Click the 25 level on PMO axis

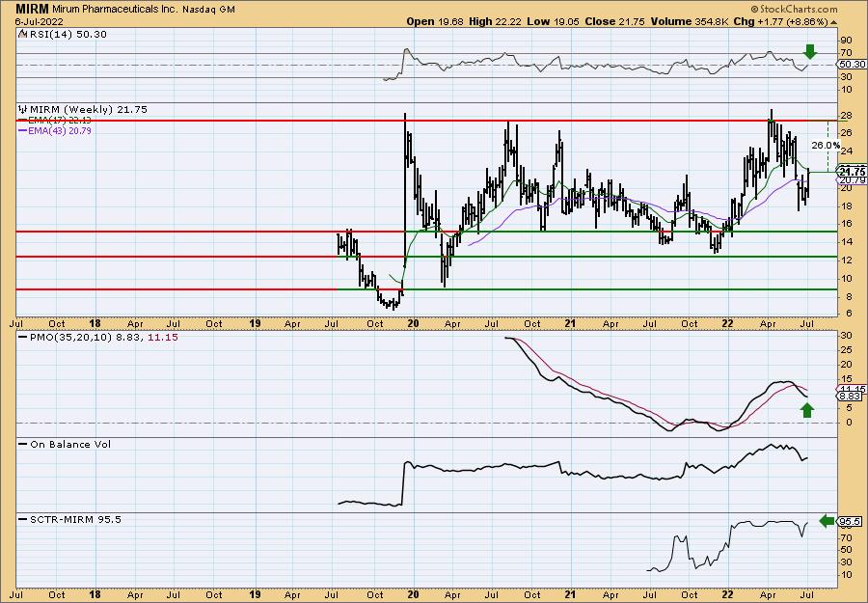(847, 350)
